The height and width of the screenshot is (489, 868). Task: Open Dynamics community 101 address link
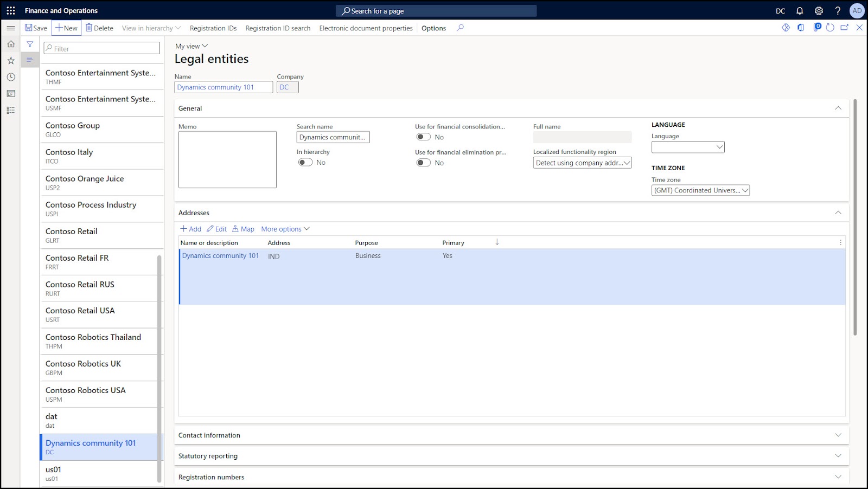coord(220,255)
